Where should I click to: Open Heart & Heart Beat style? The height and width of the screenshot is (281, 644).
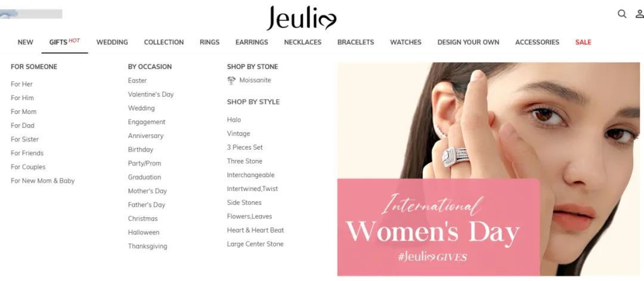[255, 230]
